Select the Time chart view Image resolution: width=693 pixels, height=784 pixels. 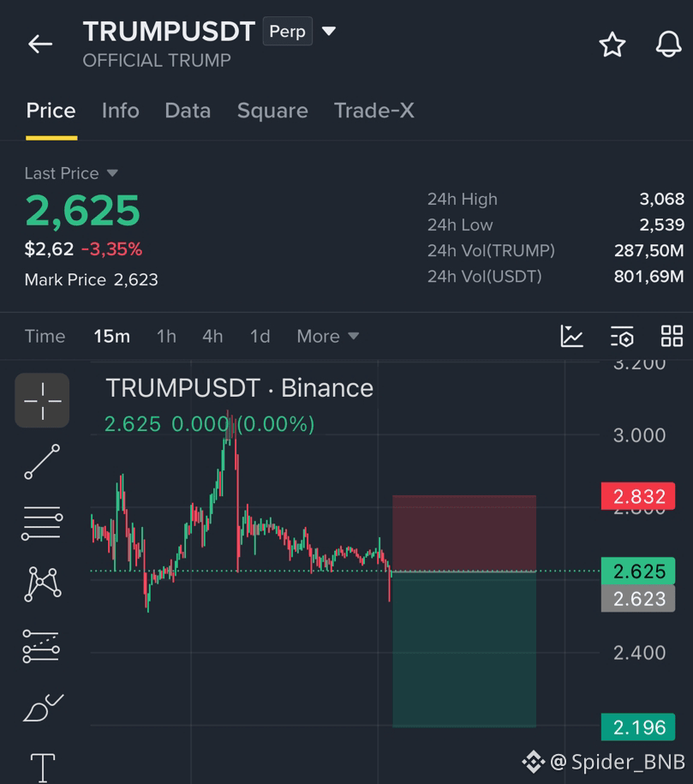click(x=45, y=336)
